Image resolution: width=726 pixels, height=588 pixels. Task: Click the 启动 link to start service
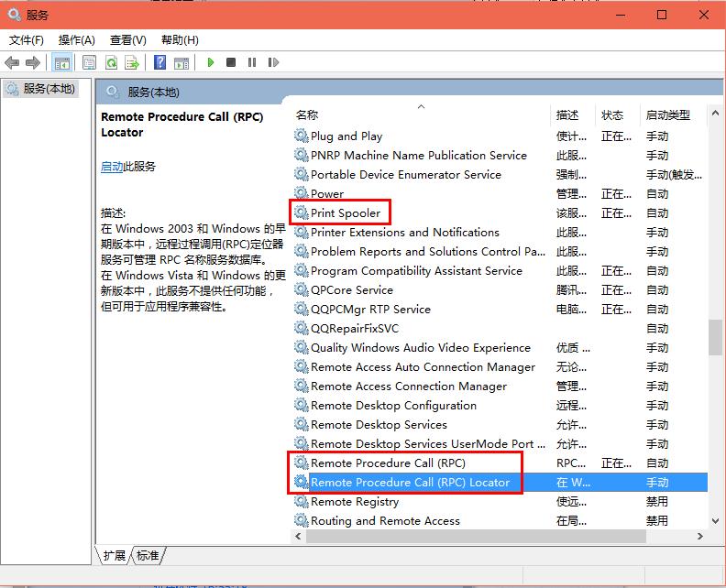[112, 167]
